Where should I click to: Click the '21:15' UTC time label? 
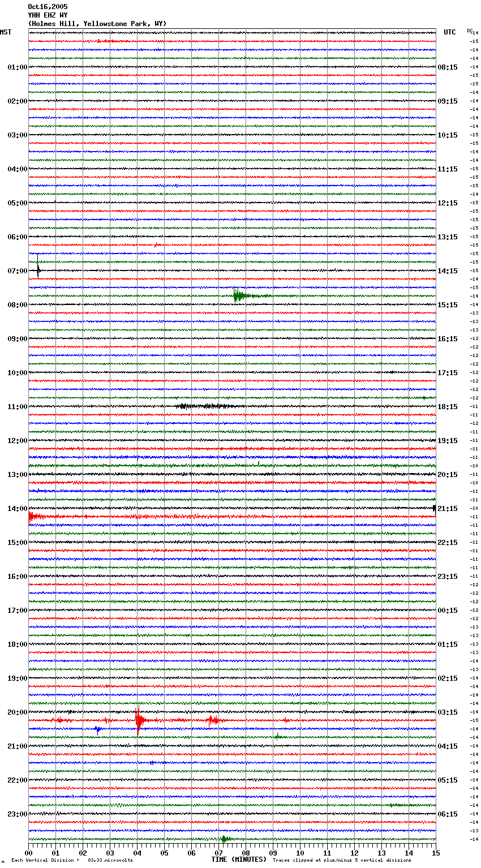(x=448, y=509)
